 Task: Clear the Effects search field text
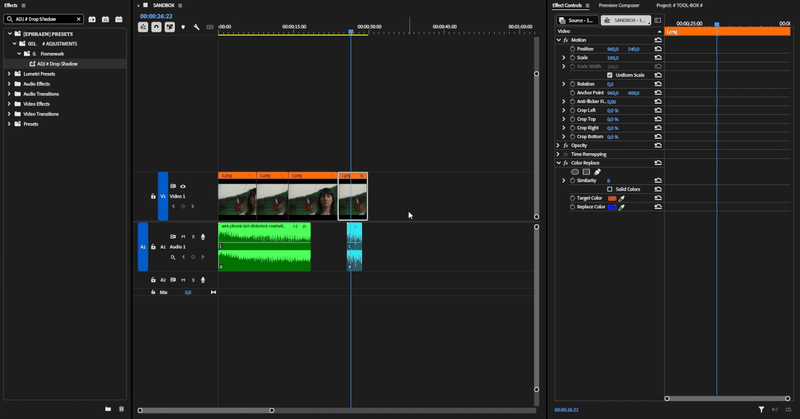coord(79,19)
